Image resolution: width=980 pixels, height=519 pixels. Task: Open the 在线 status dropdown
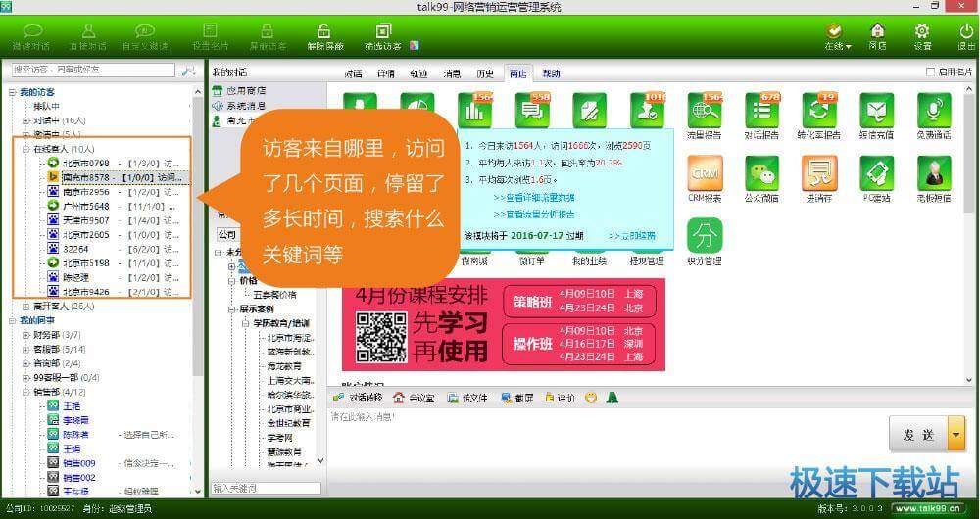[x=838, y=46]
